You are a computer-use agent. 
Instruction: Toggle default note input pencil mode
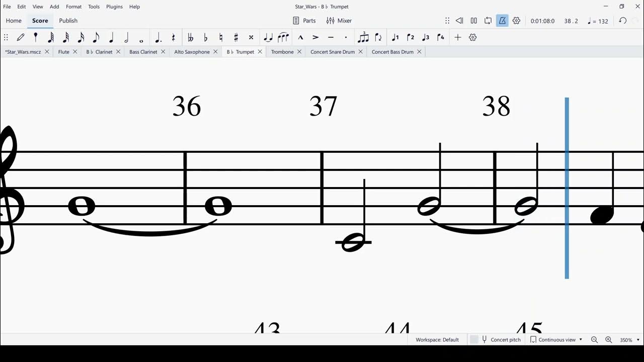pos(21,37)
